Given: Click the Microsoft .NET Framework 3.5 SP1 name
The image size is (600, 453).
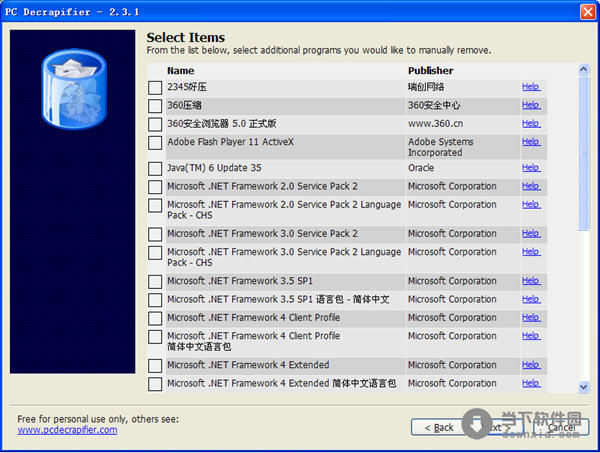Looking at the screenshot, I should coord(240,281).
